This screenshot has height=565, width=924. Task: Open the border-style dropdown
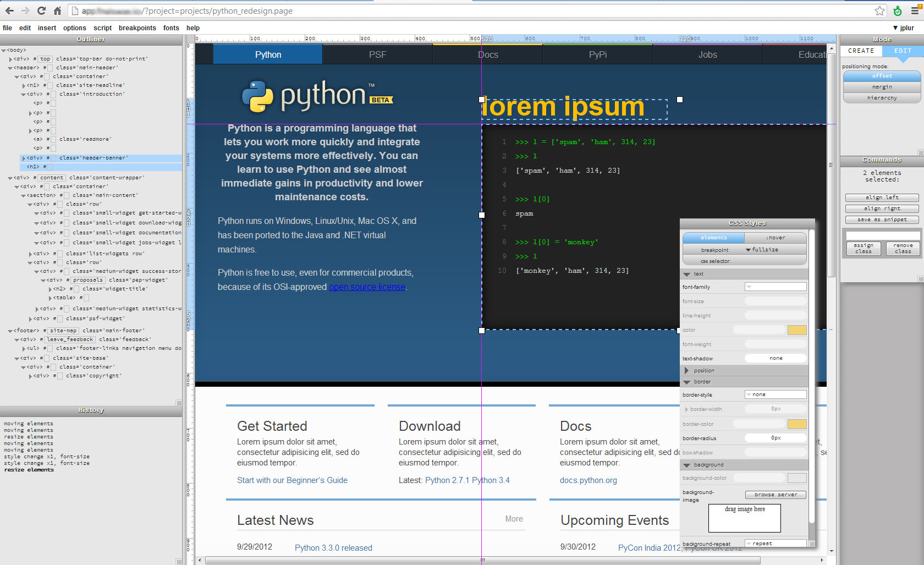(776, 394)
